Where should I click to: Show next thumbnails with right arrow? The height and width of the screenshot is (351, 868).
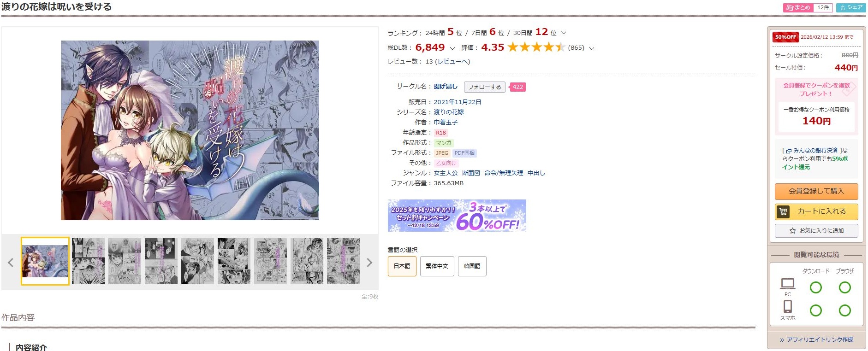(369, 263)
